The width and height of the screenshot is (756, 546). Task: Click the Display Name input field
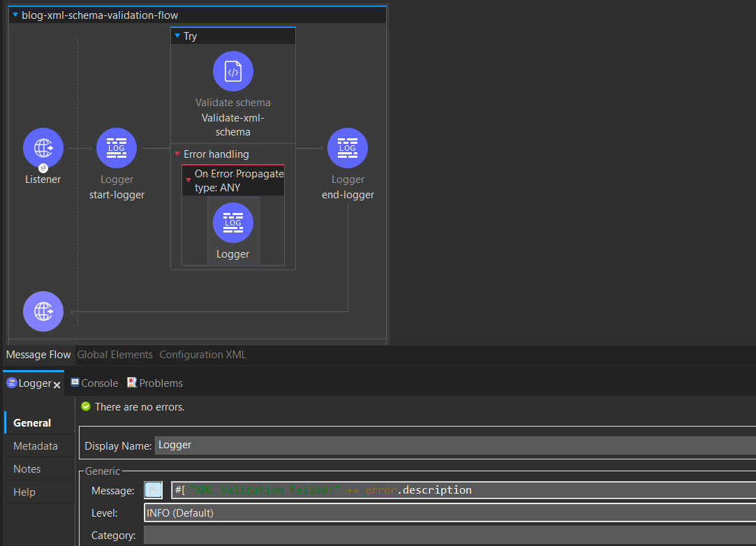point(454,445)
